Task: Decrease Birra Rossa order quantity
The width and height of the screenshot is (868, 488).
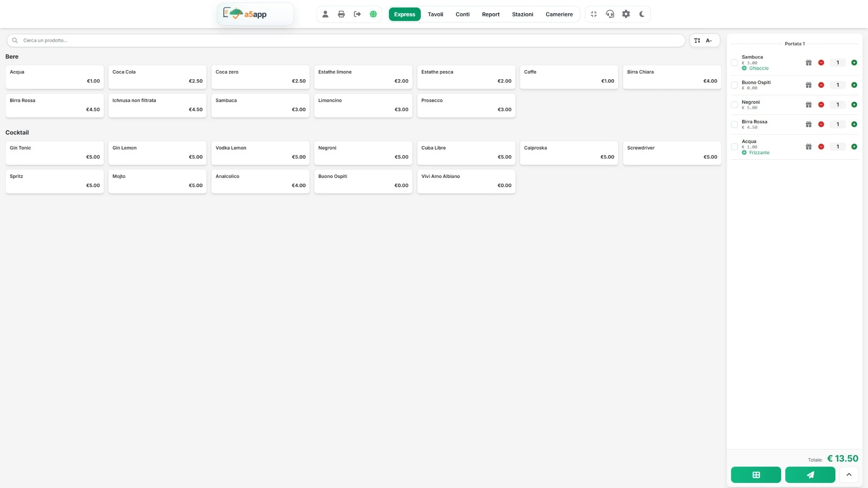Action: coord(821,124)
